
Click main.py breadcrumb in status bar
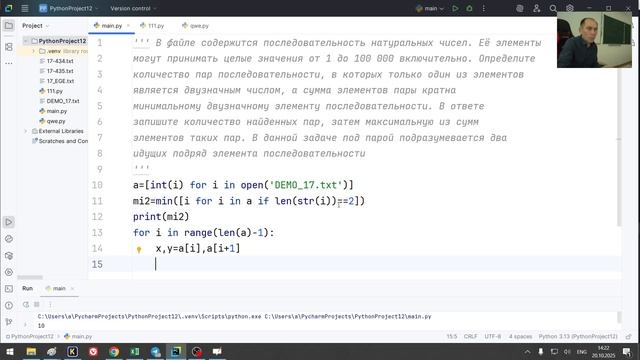tap(78, 336)
